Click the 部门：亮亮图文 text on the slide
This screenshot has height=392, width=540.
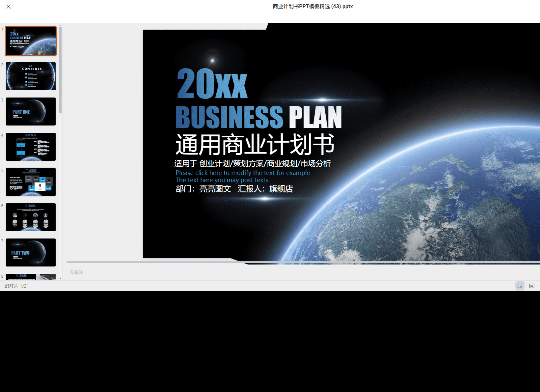[203, 189]
